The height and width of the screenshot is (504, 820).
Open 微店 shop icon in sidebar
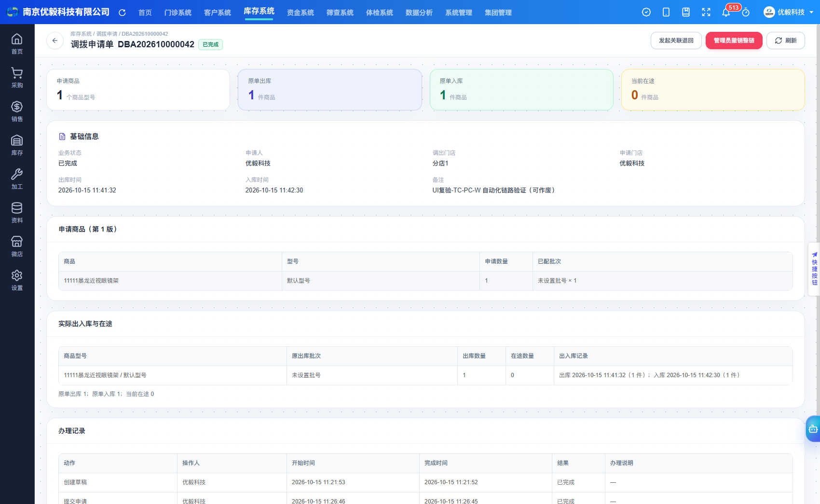pyautogui.click(x=17, y=246)
